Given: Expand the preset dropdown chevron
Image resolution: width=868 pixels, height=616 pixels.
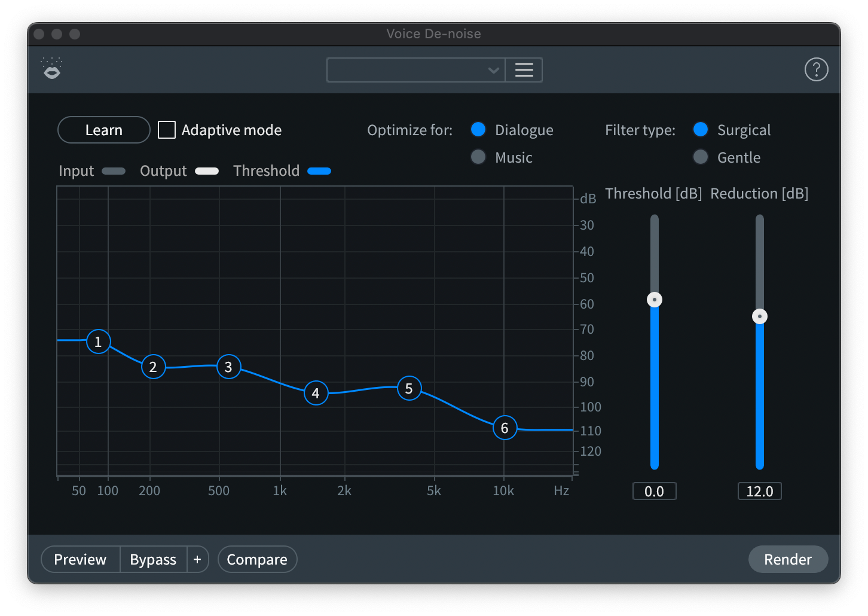Looking at the screenshot, I should tap(493, 70).
